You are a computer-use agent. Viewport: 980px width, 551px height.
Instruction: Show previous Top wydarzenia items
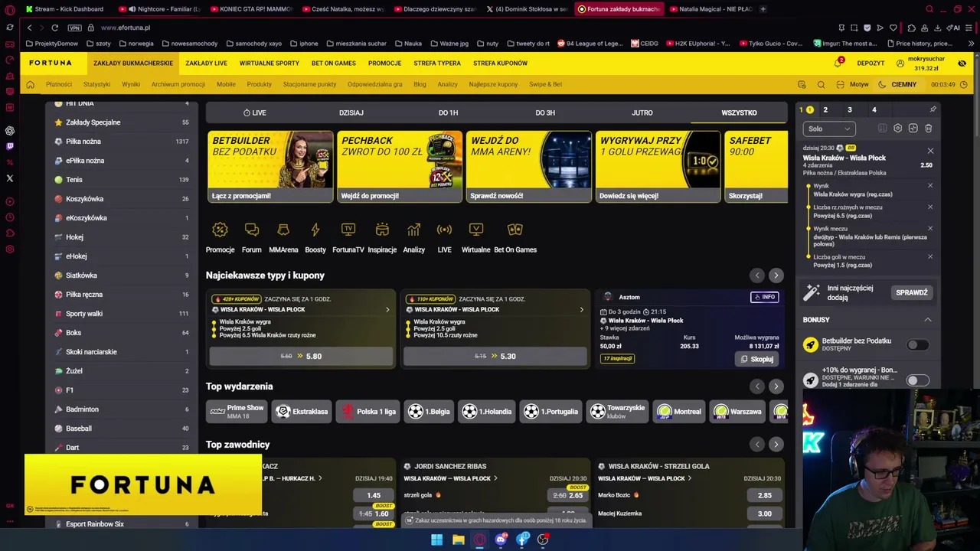tap(757, 386)
